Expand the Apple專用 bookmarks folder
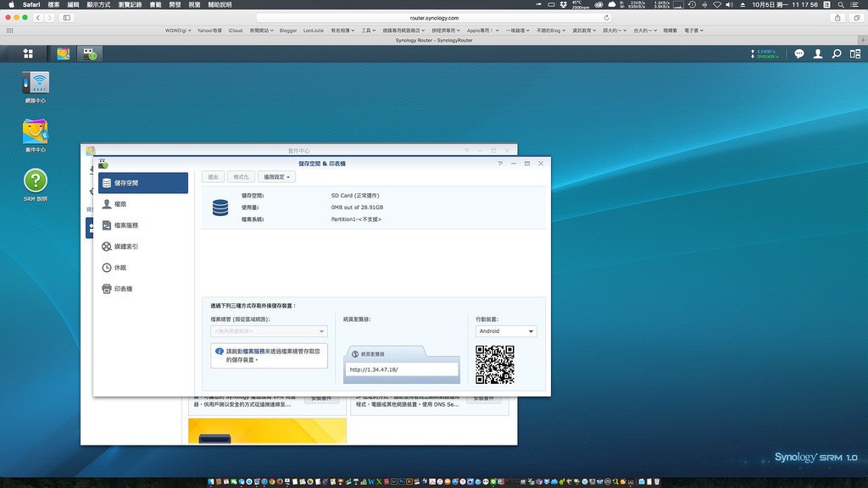This screenshot has height=488, width=868. coord(482,30)
